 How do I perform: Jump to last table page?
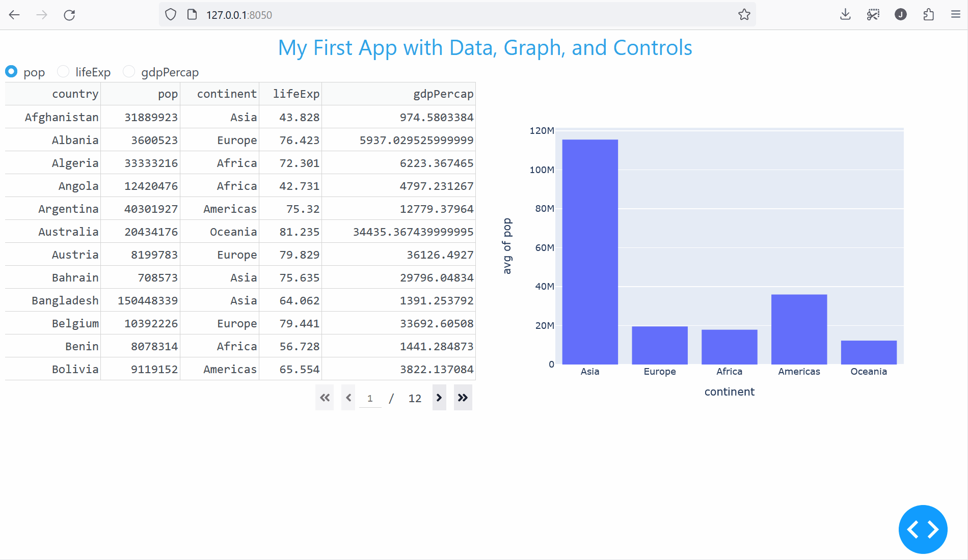pyautogui.click(x=463, y=398)
